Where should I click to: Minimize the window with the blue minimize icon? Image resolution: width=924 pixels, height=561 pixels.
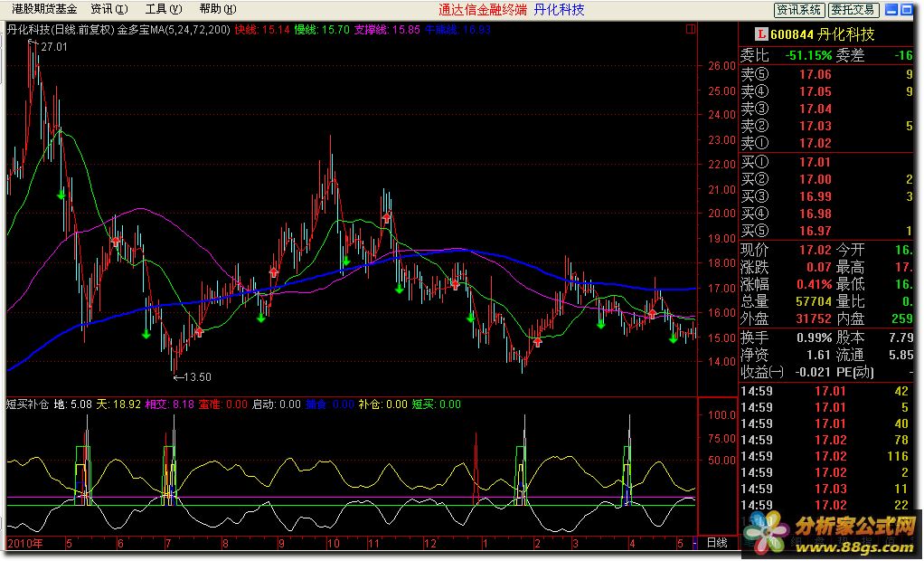pos(891,9)
